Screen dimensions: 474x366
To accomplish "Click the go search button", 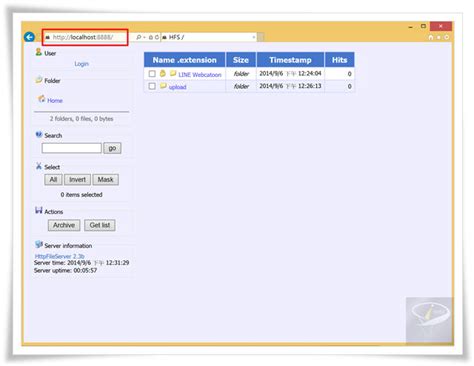I will [112, 148].
